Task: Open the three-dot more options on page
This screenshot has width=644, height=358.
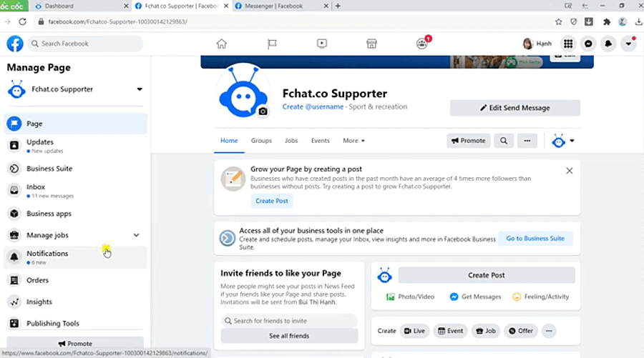Action: coord(527,141)
